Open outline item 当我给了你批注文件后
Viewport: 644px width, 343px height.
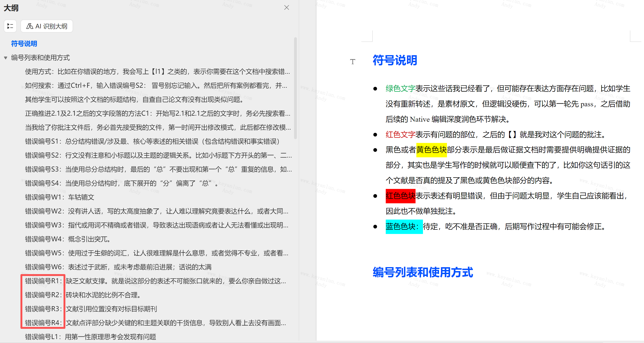[158, 128]
